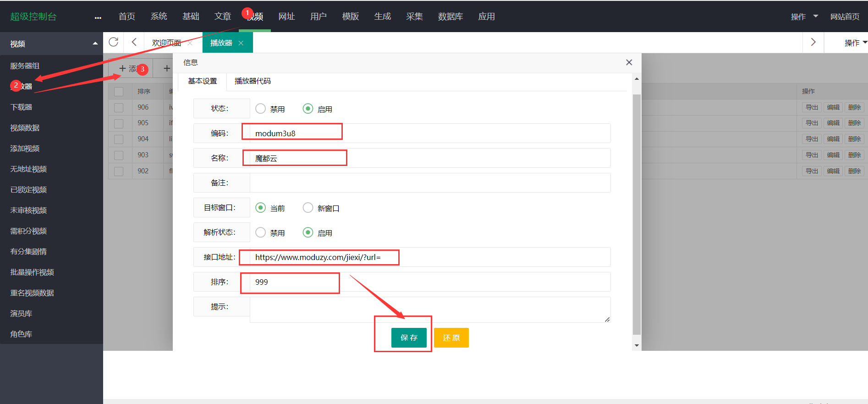Close the 播放器 tab with its X icon

241,43
